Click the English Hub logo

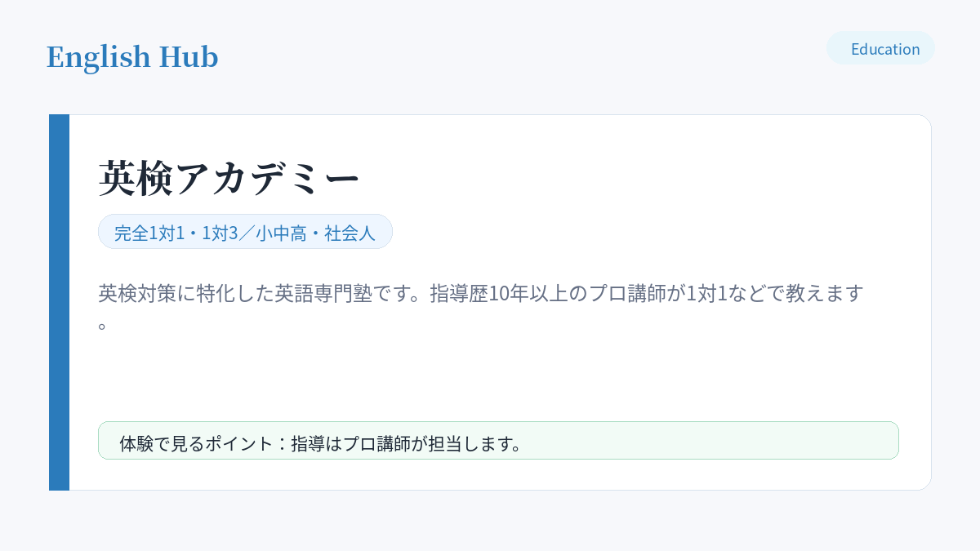(x=132, y=57)
